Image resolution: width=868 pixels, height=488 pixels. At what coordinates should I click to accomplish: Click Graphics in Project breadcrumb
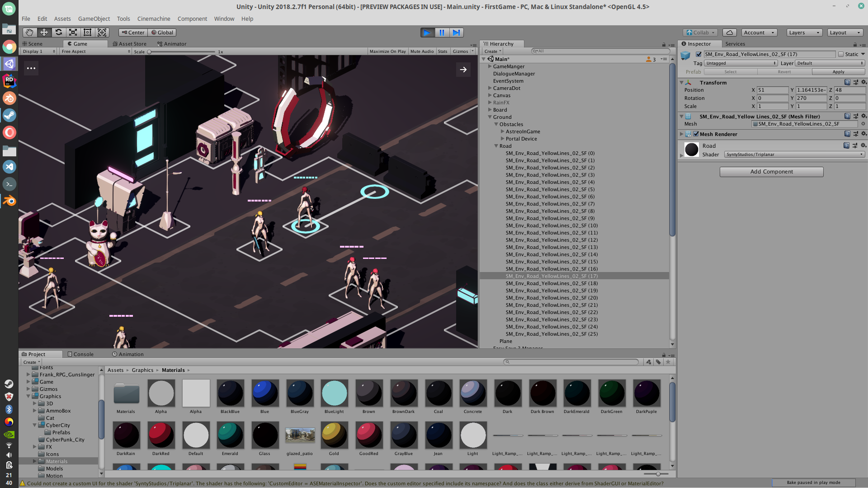pyautogui.click(x=142, y=370)
